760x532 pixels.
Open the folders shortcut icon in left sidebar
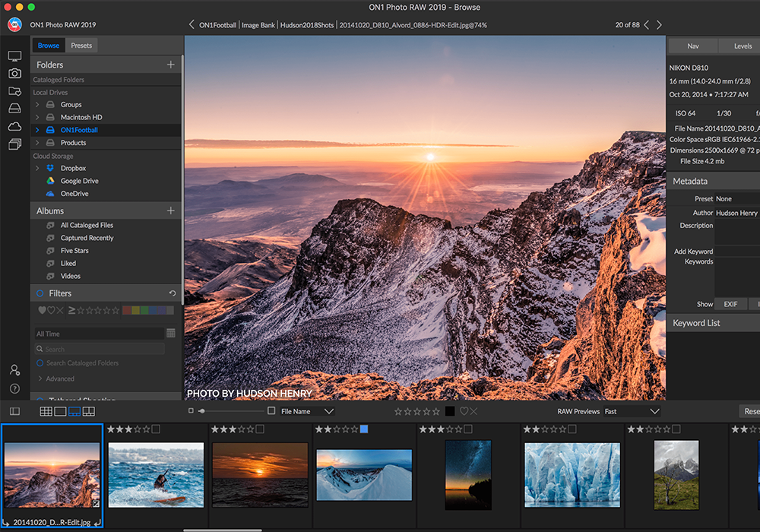pyautogui.click(x=14, y=91)
